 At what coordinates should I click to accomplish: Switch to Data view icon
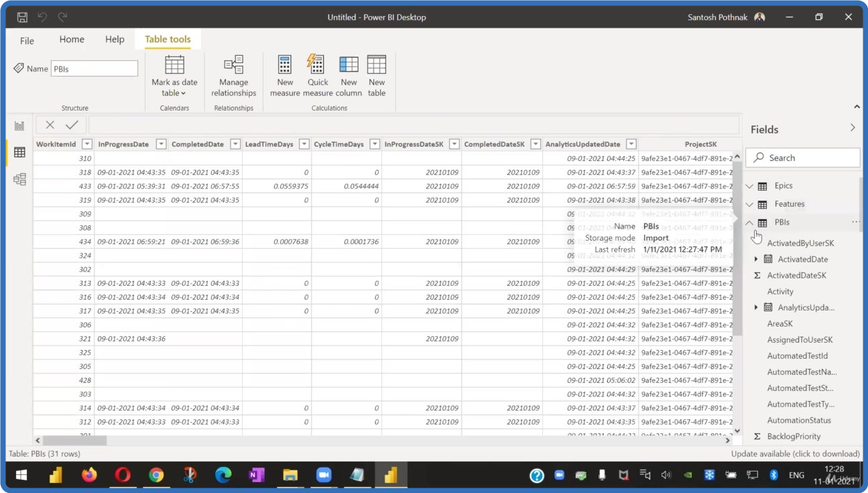[19, 152]
